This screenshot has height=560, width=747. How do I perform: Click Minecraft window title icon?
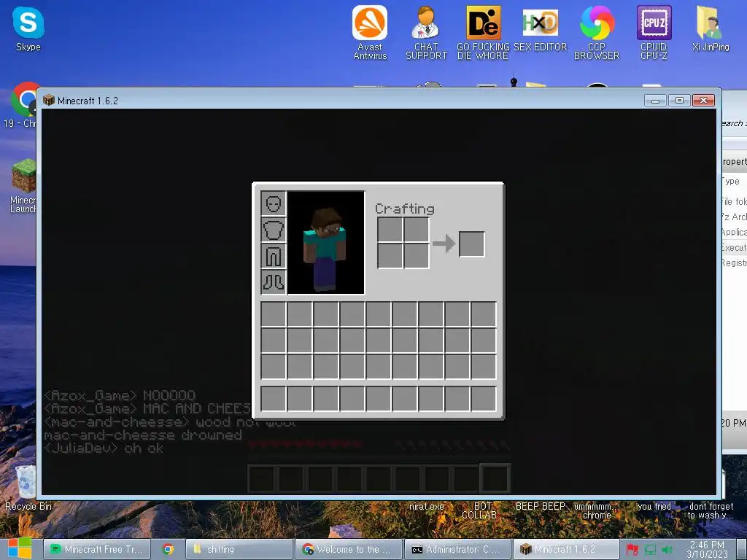point(49,100)
